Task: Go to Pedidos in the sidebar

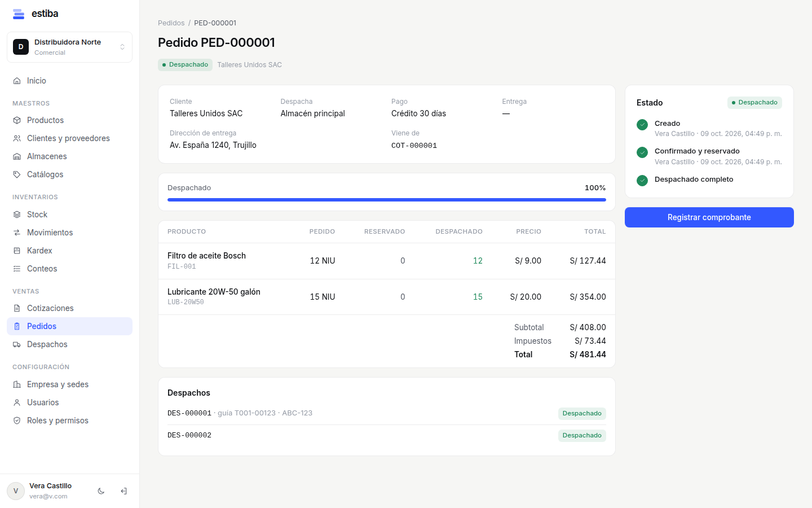Action: click(x=69, y=326)
